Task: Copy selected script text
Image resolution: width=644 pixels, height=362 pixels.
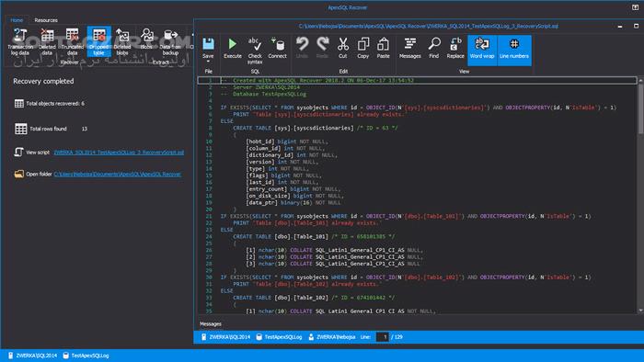Action: click(x=363, y=48)
